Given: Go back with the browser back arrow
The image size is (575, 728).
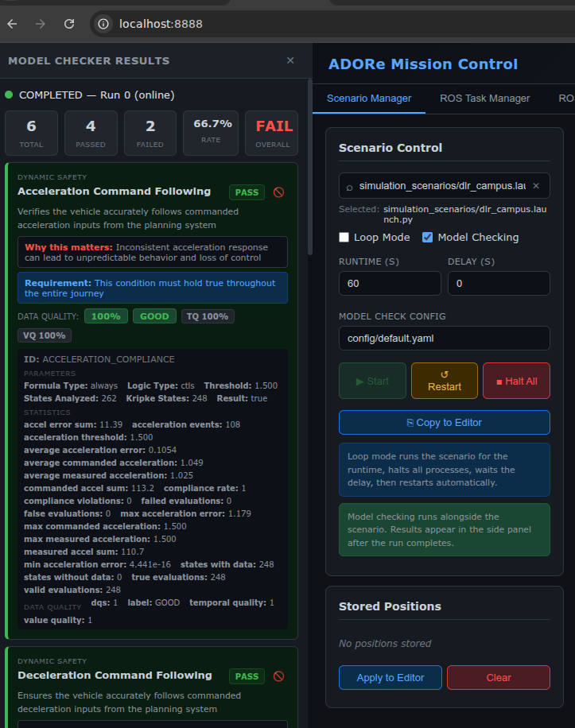Looking at the screenshot, I should [13, 24].
